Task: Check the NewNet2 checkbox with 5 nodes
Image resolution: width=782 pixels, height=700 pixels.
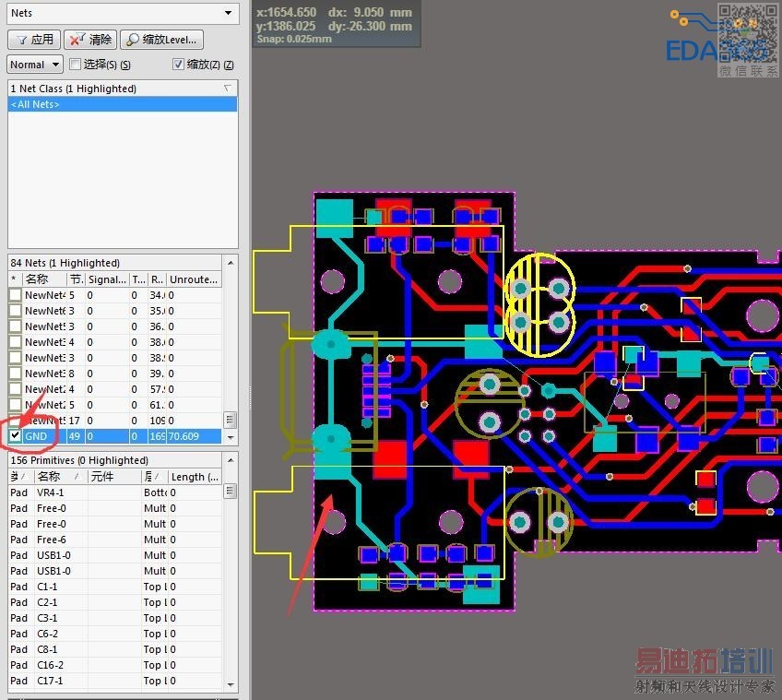Action: tap(16, 405)
